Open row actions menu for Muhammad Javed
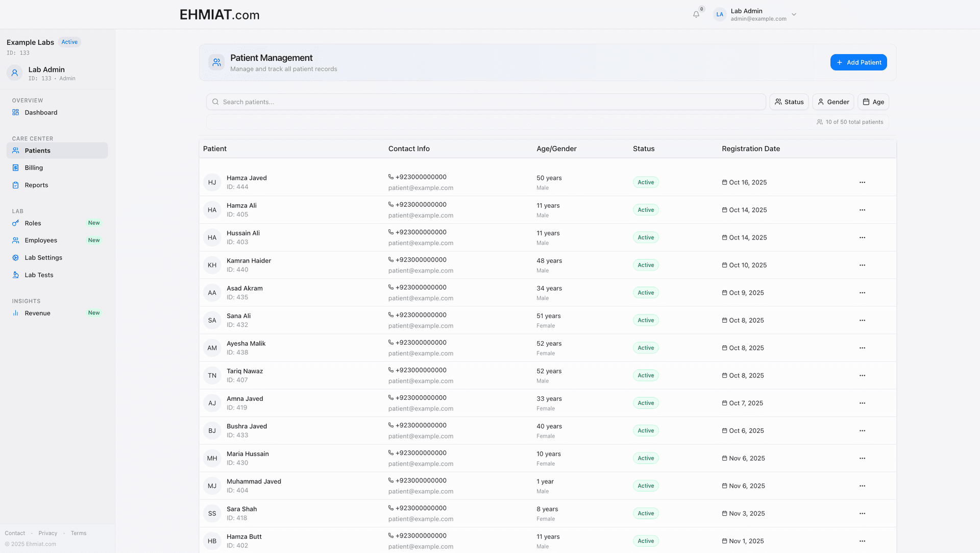The height and width of the screenshot is (553, 980). [x=862, y=486]
